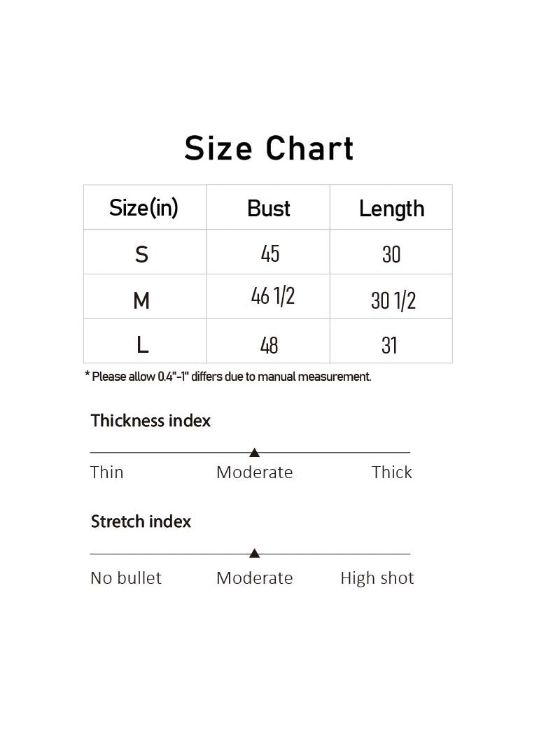Click the L size row label
The height and width of the screenshot is (735, 560).
click(x=143, y=345)
